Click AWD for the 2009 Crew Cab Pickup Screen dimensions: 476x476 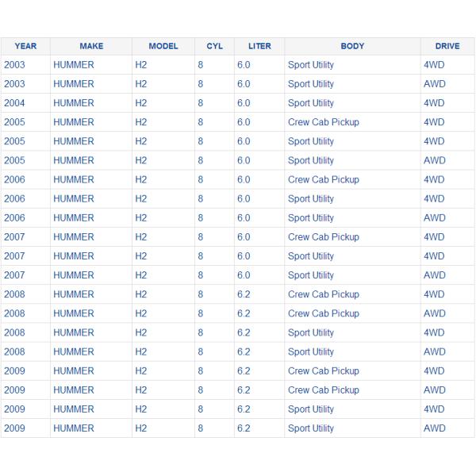[x=434, y=390]
